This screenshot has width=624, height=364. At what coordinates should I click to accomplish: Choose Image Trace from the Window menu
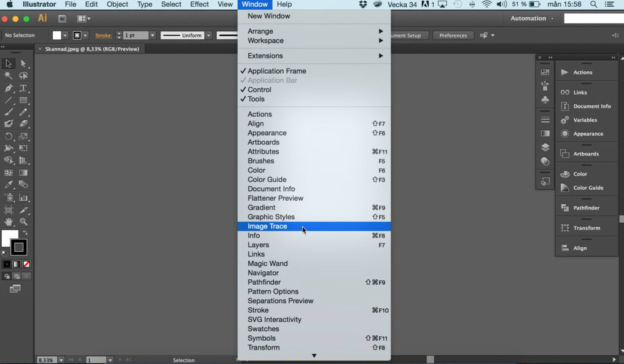314,227
